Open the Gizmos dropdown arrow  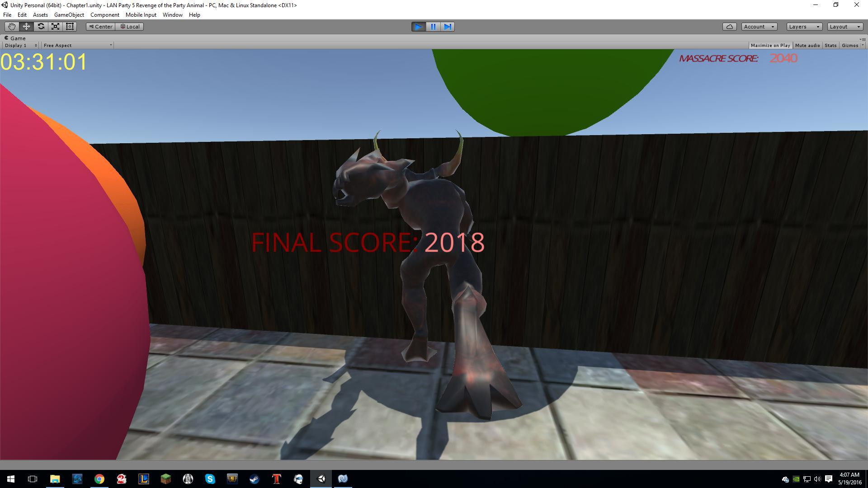coord(863,45)
